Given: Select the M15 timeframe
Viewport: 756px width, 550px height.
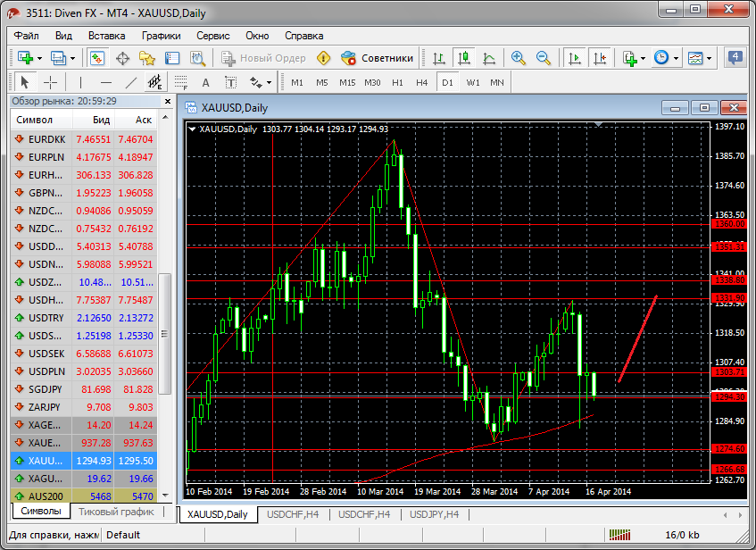Looking at the screenshot, I should point(347,82).
